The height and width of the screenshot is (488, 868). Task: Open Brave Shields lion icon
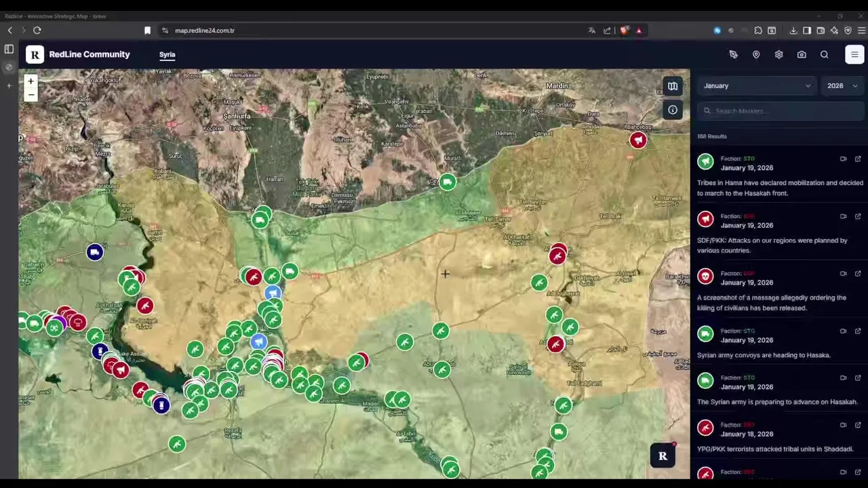pyautogui.click(x=624, y=30)
